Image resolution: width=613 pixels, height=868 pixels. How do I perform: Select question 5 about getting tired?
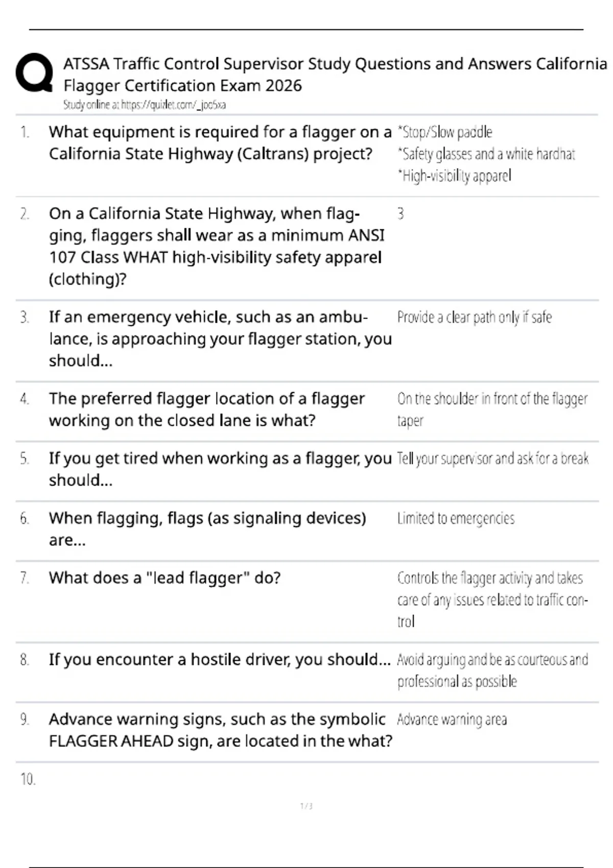click(x=220, y=469)
